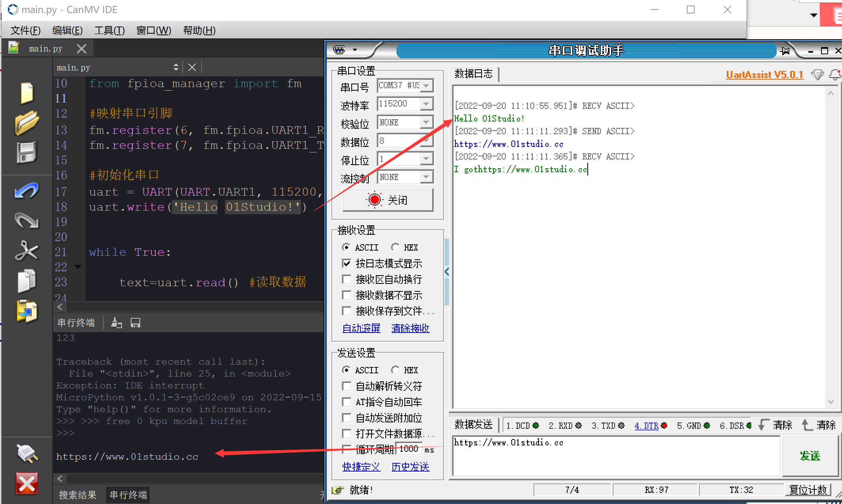Enable AT指令自动回车 checkbox
The height and width of the screenshot is (504, 842).
[347, 402]
